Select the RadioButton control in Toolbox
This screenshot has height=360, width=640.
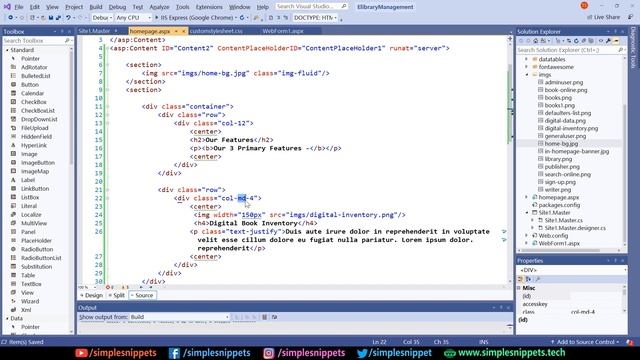(37, 249)
